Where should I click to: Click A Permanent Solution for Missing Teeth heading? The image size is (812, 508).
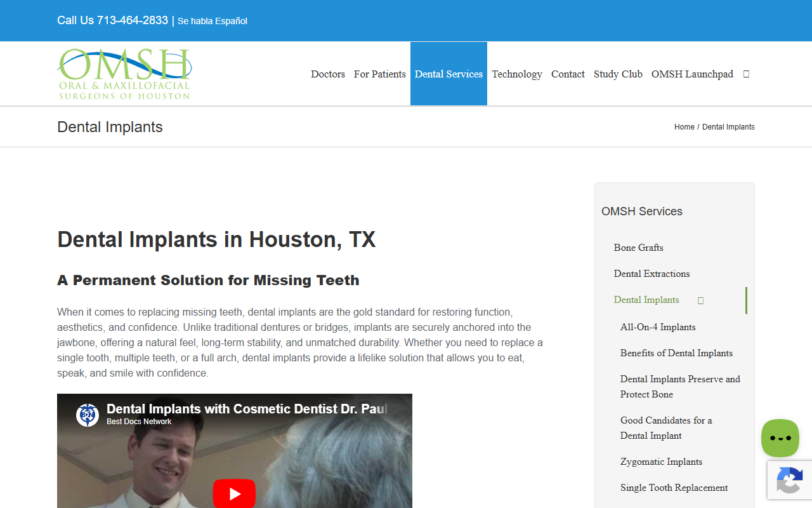[x=208, y=280]
